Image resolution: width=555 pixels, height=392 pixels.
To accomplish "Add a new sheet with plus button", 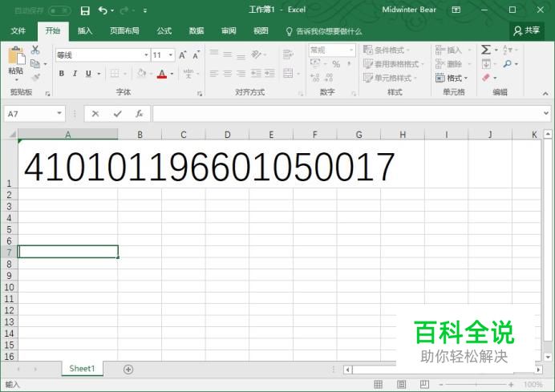I will click(x=128, y=370).
